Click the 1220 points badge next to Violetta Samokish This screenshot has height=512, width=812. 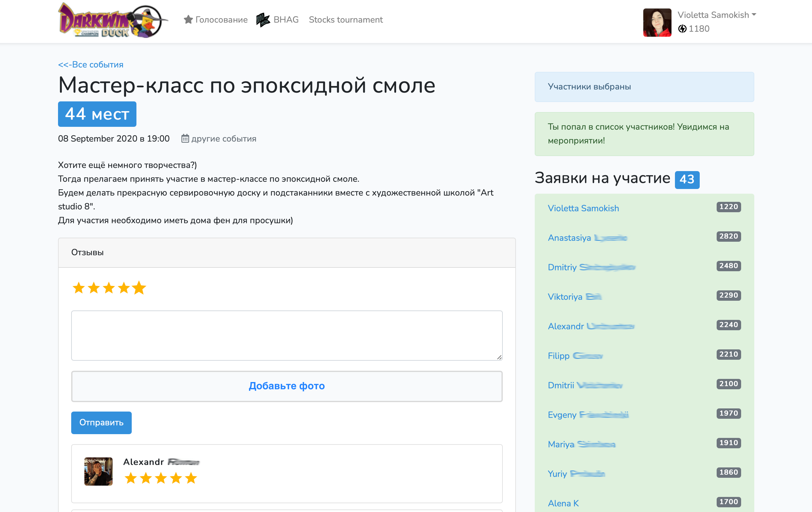(x=728, y=207)
